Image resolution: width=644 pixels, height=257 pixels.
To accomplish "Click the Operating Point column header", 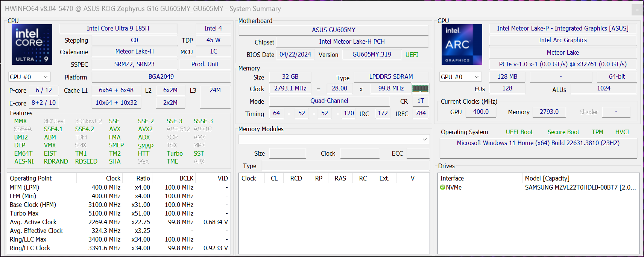I will 31,178.
